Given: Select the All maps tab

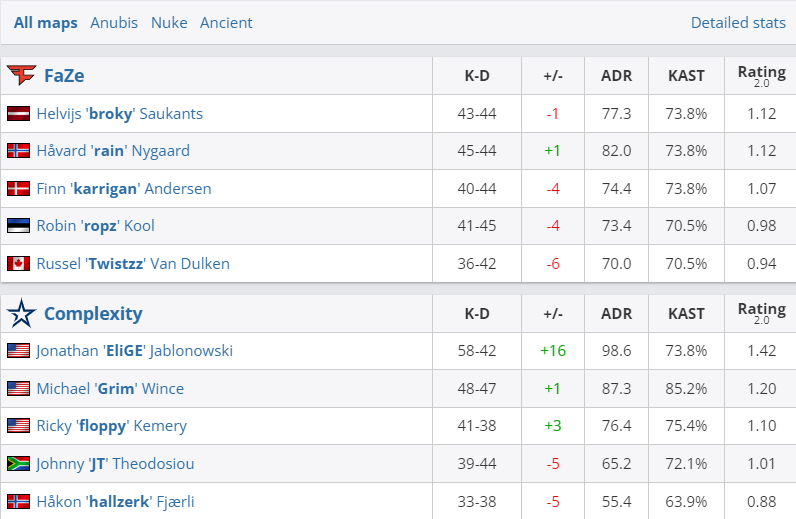Looking at the screenshot, I should point(45,22).
